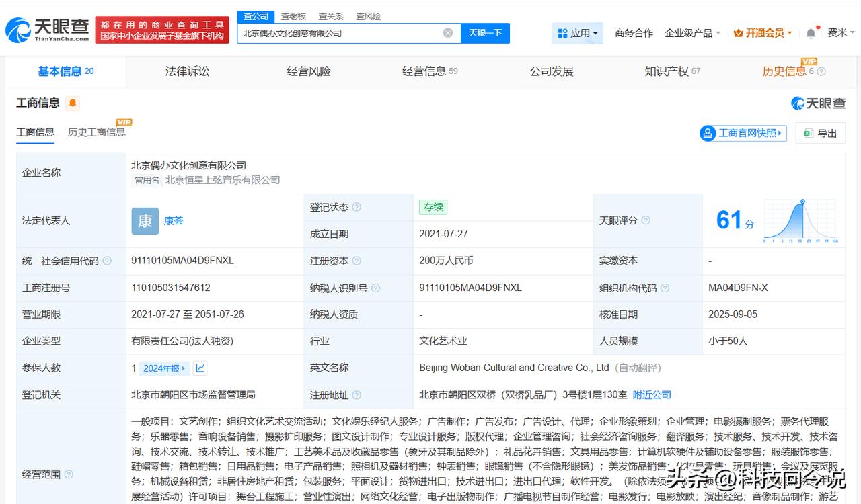Select the 历史工商信息 sub-tab
The image size is (861, 504).
[x=96, y=132]
